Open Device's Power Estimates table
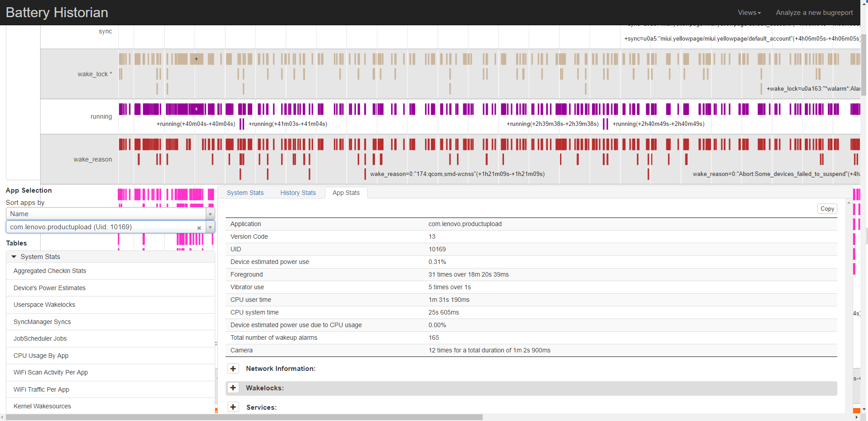The image size is (868, 421). click(110, 288)
